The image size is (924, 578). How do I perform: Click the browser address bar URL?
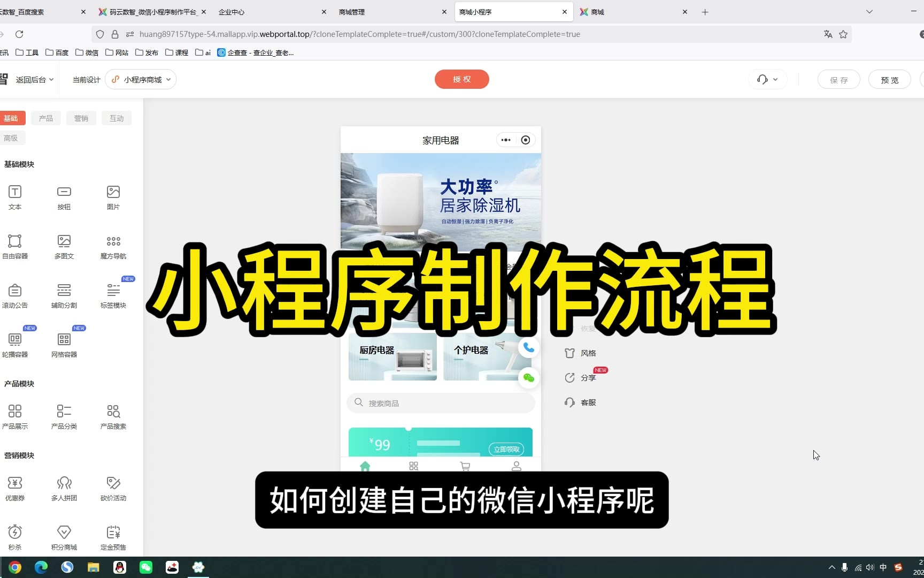[360, 34]
